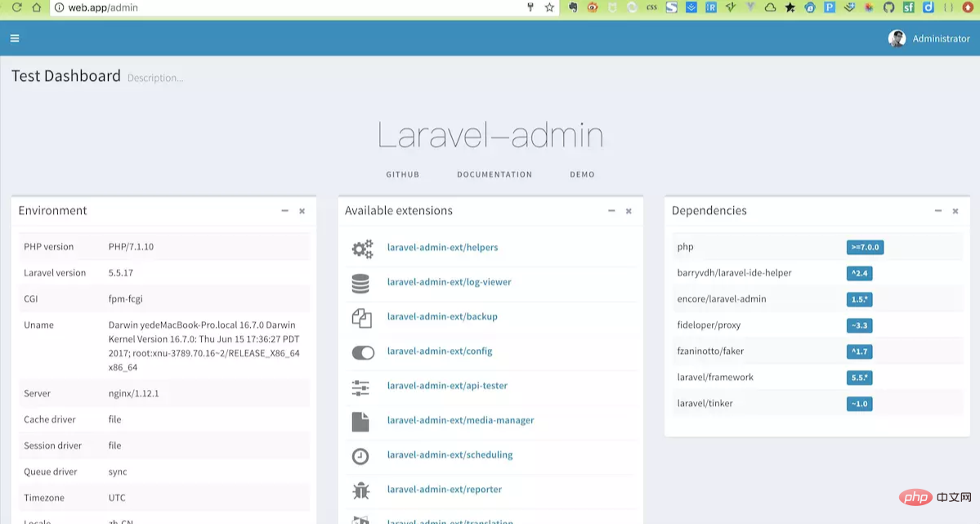The image size is (980, 524).
Task: Close the Available extensions panel
Action: tap(629, 212)
